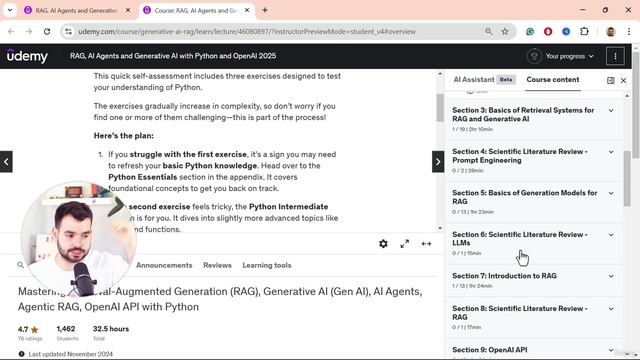Open the Extensions puzzle icon

[x=584, y=31]
